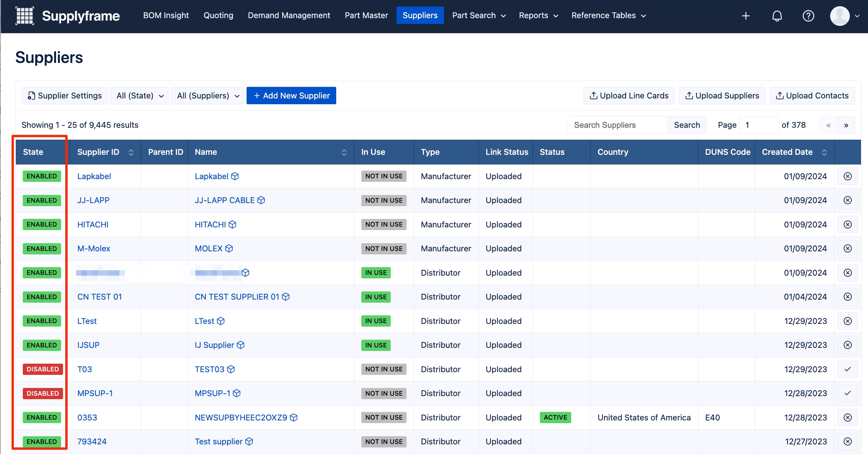Sort by Supplier ID column arrows

[x=131, y=152]
